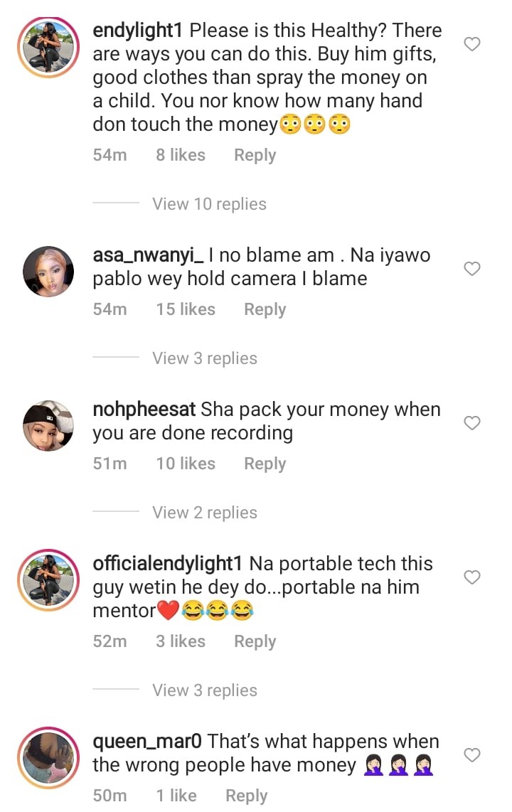Screen dimensions: 512x812
Task: Reply to asa_nwanyi_ comment
Action: [265, 309]
